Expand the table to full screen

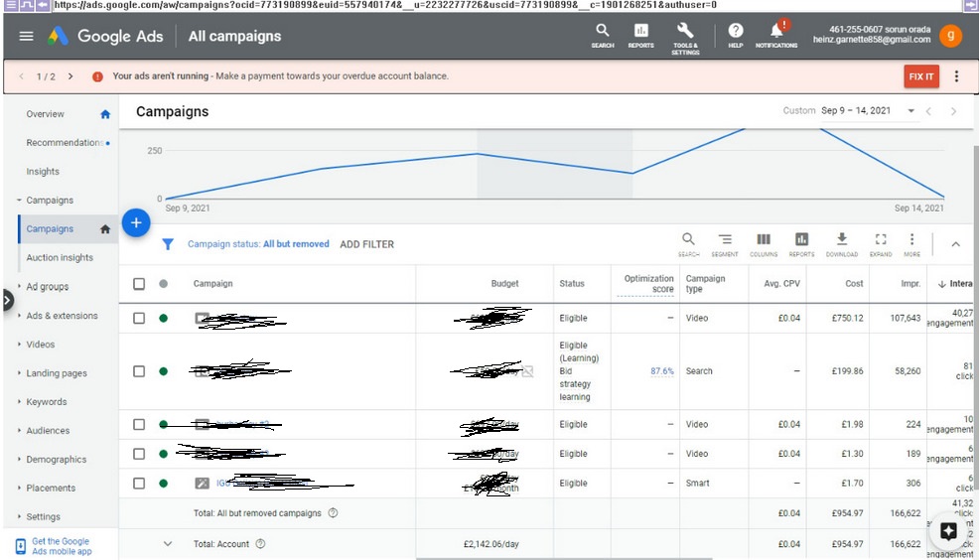click(881, 244)
